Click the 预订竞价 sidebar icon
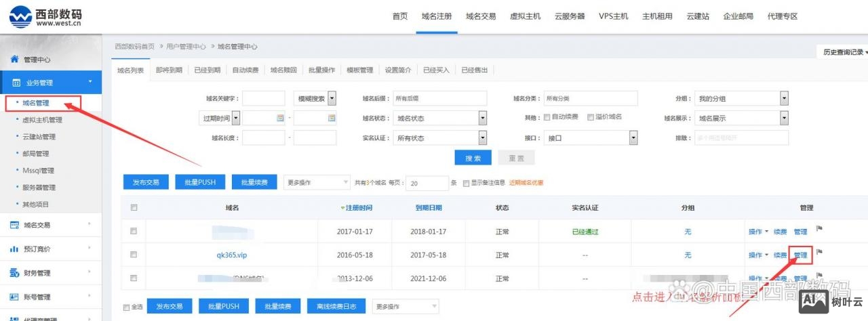The height and width of the screenshot is (321, 868). 14,249
